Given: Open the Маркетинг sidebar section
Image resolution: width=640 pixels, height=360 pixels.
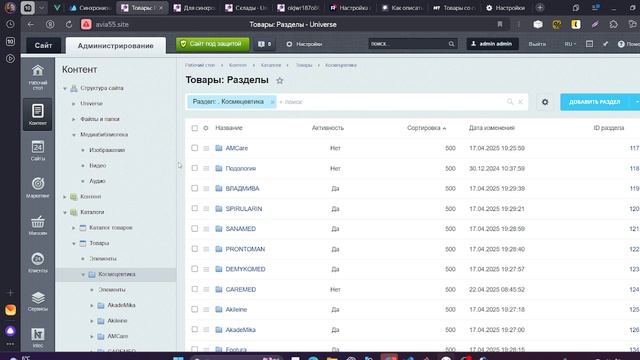Looking at the screenshot, I should pyautogui.click(x=38, y=187).
